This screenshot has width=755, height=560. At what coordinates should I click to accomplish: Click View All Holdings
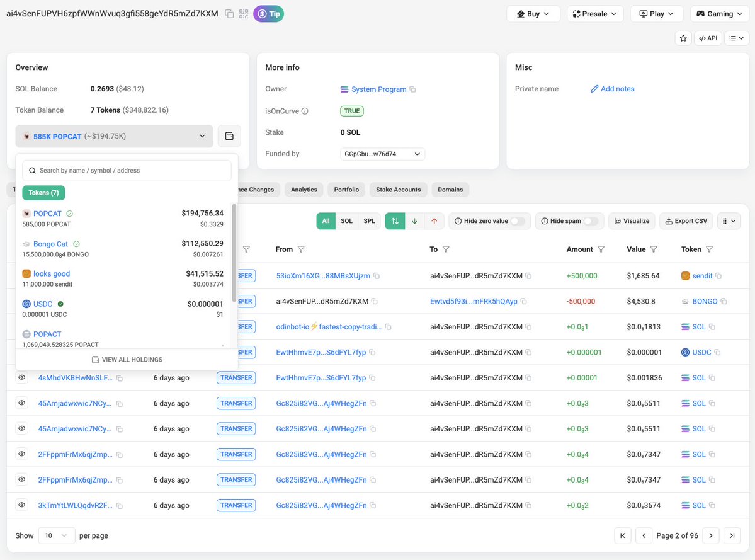tap(127, 360)
